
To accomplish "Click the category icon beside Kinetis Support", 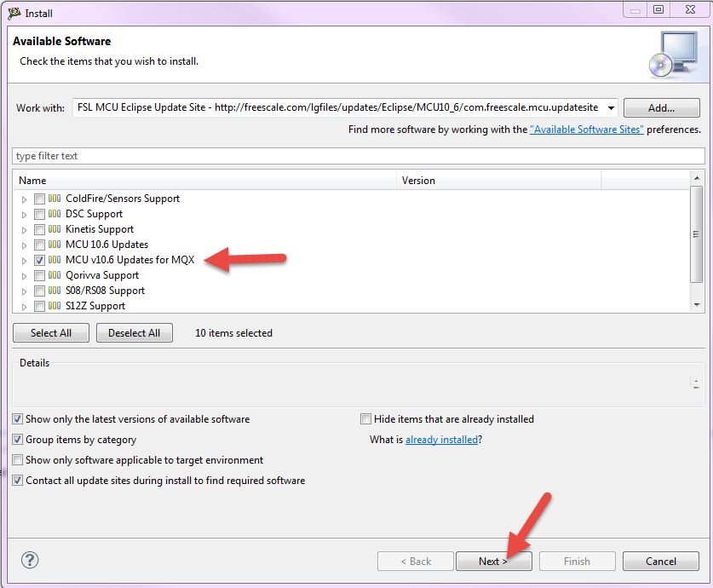I will 55,229.
